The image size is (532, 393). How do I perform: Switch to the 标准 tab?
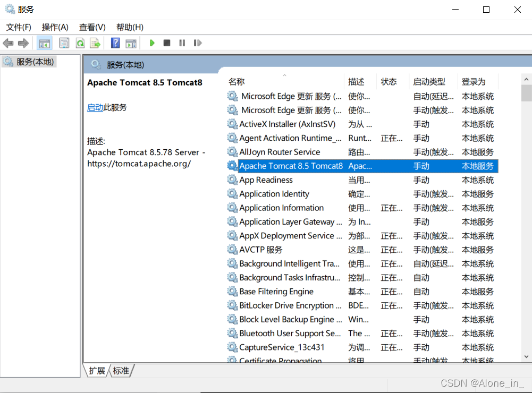click(121, 371)
